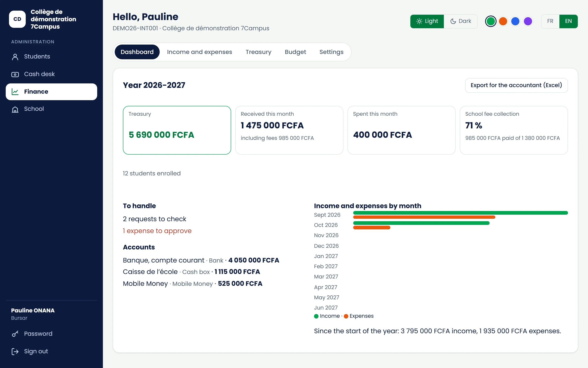Viewport: 588px width, 368px height.
Task: Click the sun icon in Light button
Action: [x=419, y=21]
